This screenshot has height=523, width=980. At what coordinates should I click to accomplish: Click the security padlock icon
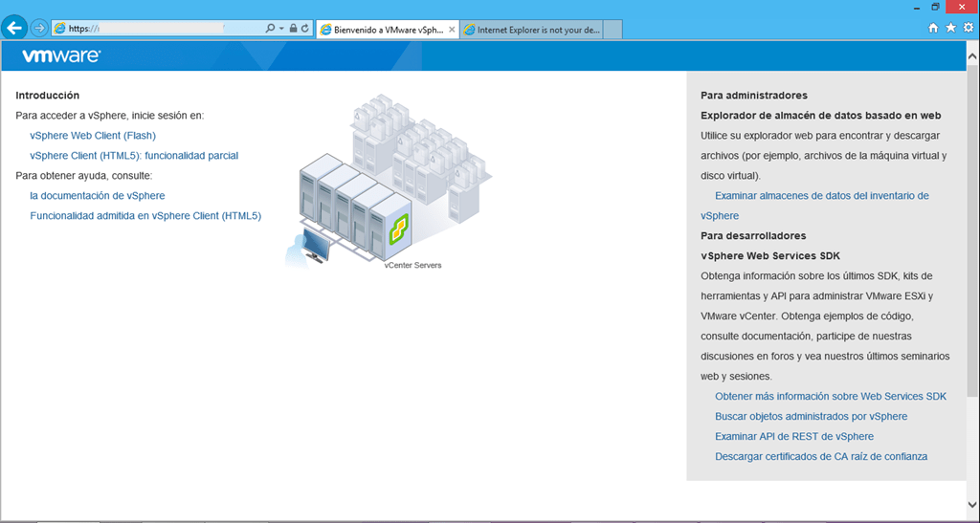(x=293, y=29)
